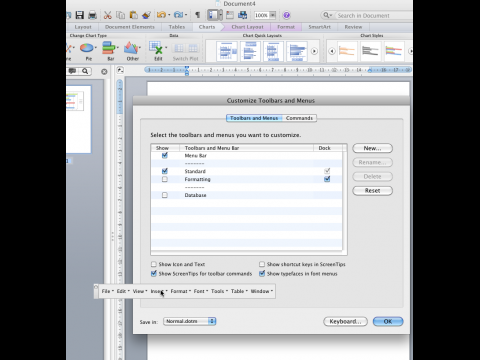The height and width of the screenshot is (360, 480).
Task: Click the Paste clipboard icon
Action: click(x=133, y=15)
